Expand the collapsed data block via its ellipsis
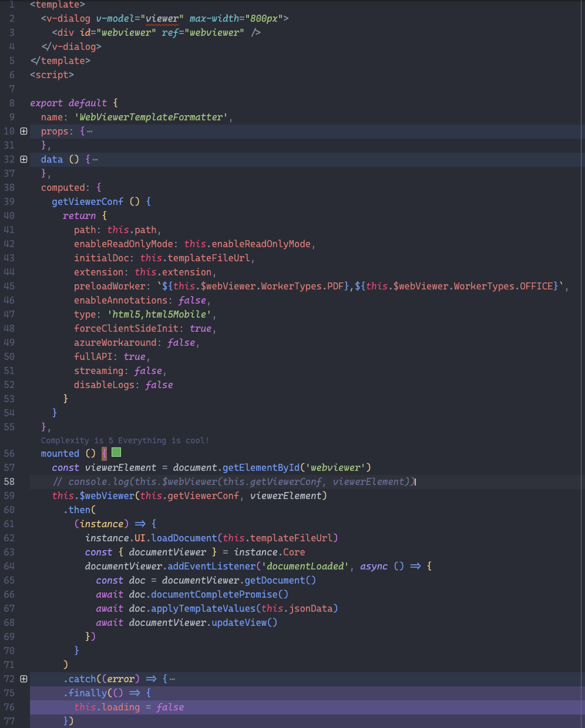Viewport: 585px width, 728px height. [96, 159]
